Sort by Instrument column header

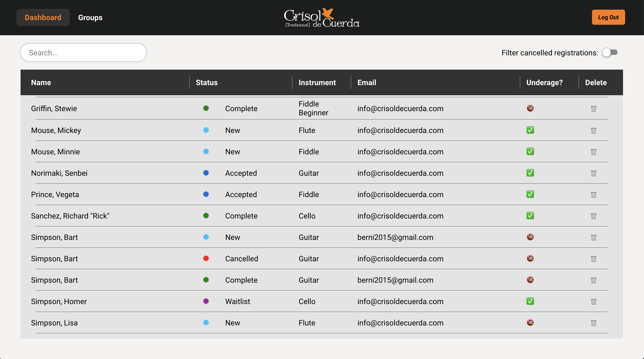(x=317, y=82)
